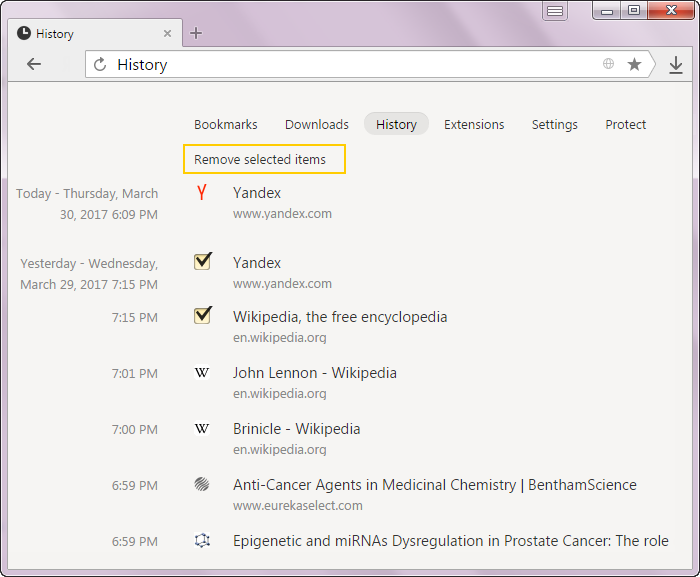The image size is (700, 577).
Task: Click the globe icon in address bar
Action: click(x=608, y=64)
